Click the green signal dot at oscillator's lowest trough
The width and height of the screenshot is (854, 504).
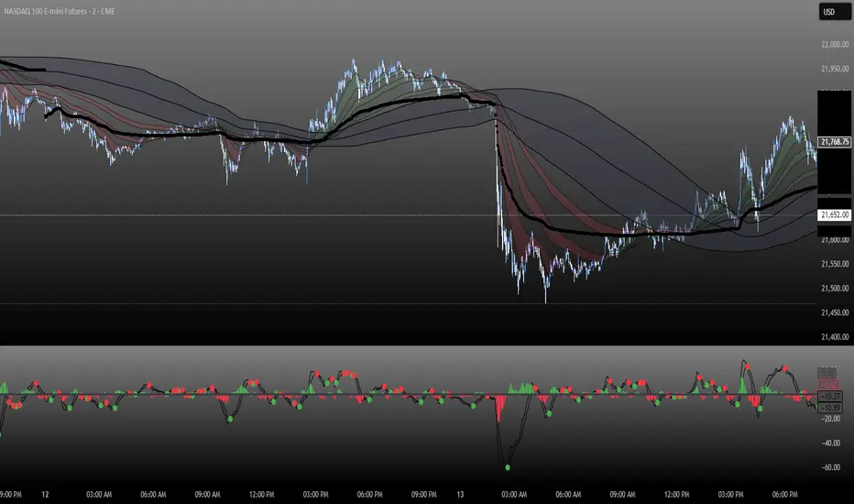tap(508, 467)
